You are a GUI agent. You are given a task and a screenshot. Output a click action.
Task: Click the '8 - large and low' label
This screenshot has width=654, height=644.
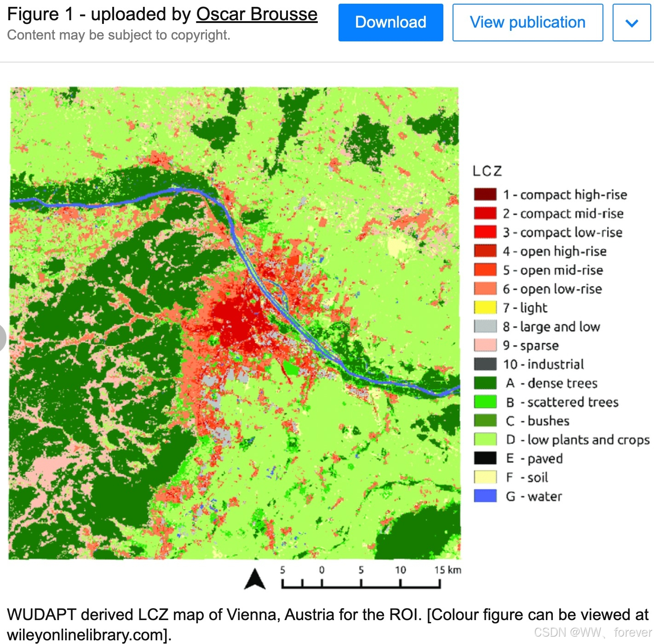(551, 327)
